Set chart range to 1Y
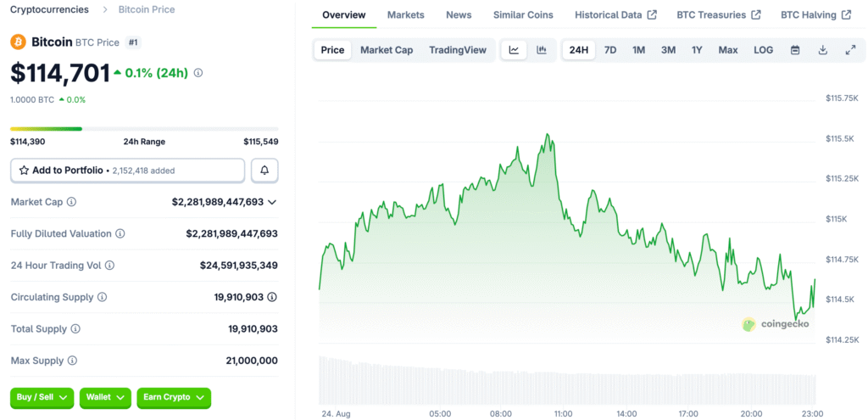Viewport: 868px width, 420px height. [x=697, y=50]
